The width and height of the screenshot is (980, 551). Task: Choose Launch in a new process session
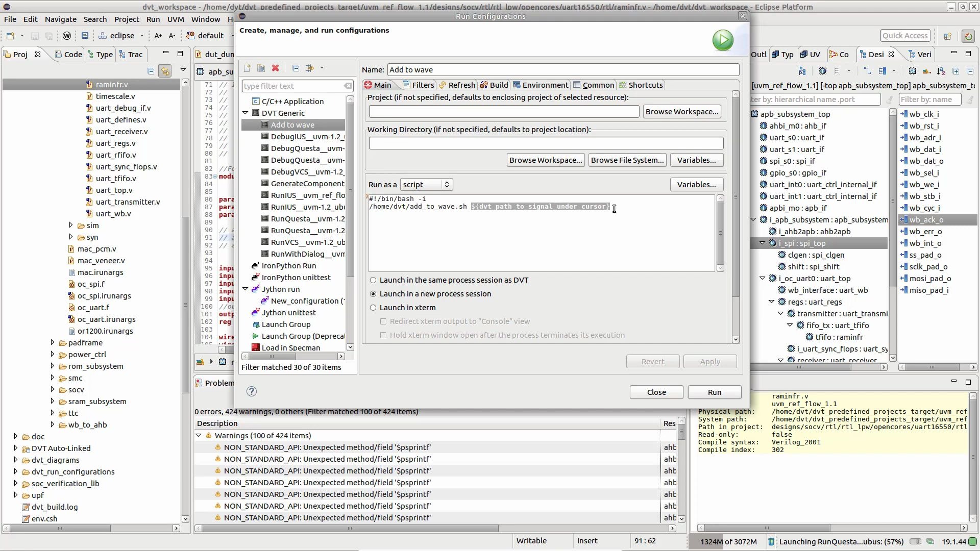pos(373,294)
